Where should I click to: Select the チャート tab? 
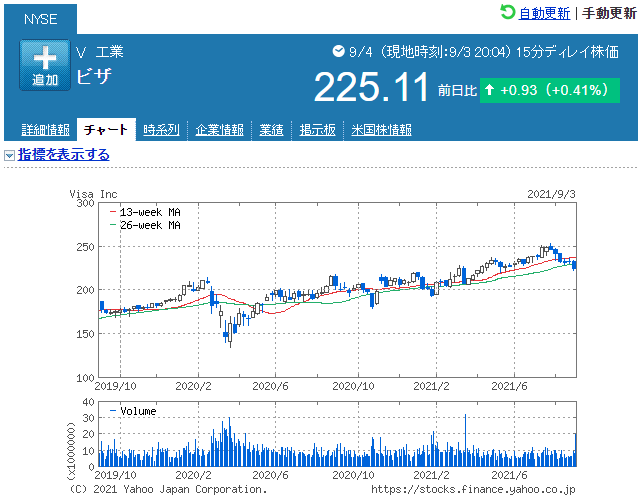(x=106, y=130)
